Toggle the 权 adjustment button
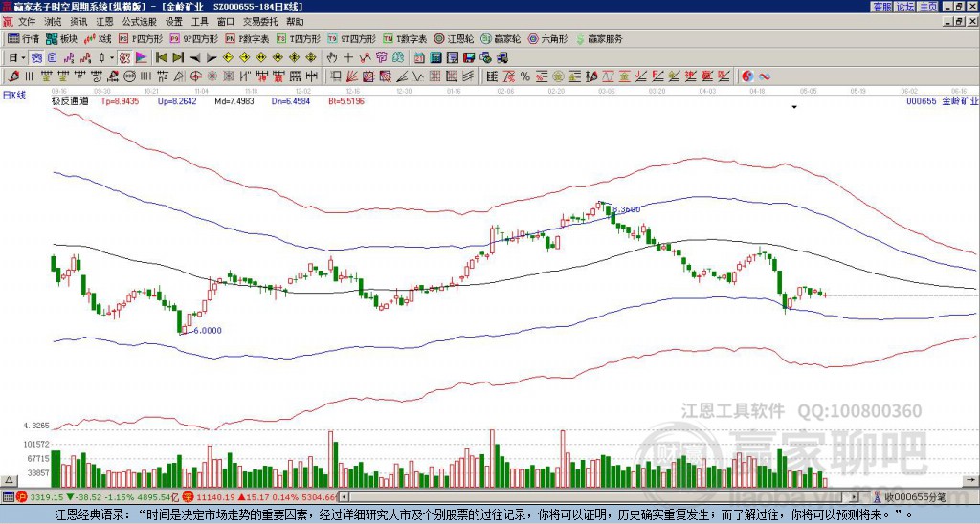980x524 pixels. click(124, 58)
